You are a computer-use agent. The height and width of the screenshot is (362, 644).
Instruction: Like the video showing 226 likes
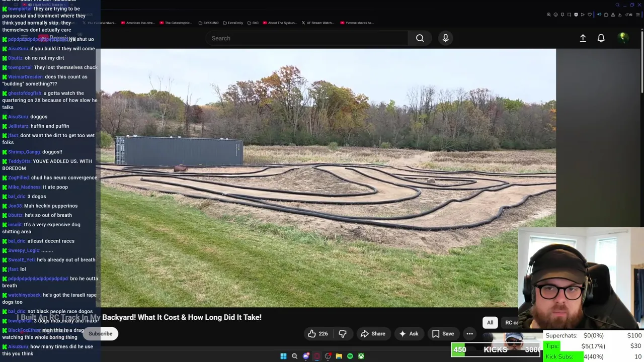[318, 333]
